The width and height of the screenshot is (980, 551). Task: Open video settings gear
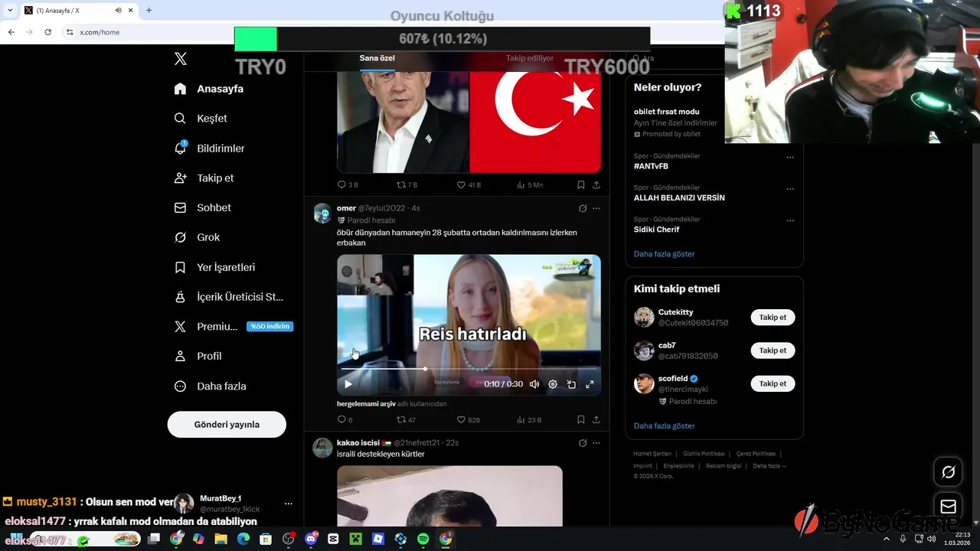(553, 384)
